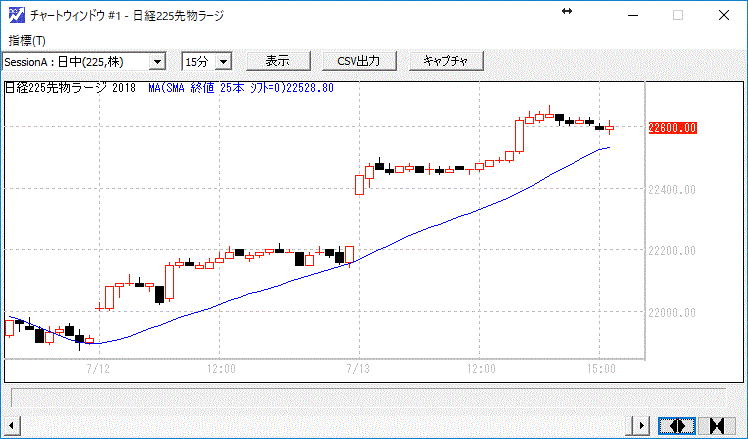The height and width of the screenshot is (439, 748).
Task: Click the scrollbar left arrow
Action: coord(11,425)
